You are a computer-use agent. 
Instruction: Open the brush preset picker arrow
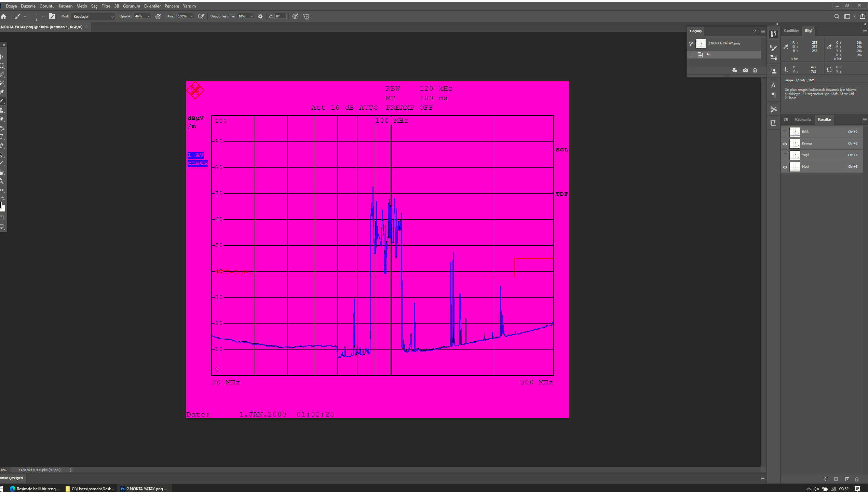coord(43,16)
